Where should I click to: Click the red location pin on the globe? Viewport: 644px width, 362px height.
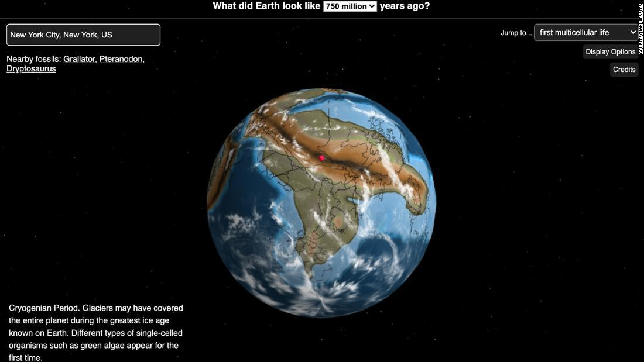(321, 158)
